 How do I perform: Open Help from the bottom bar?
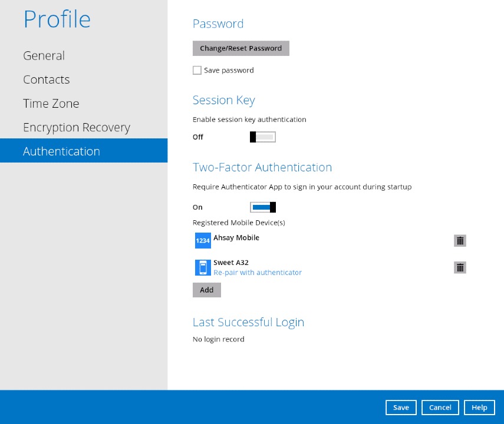(x=479, y=408)
